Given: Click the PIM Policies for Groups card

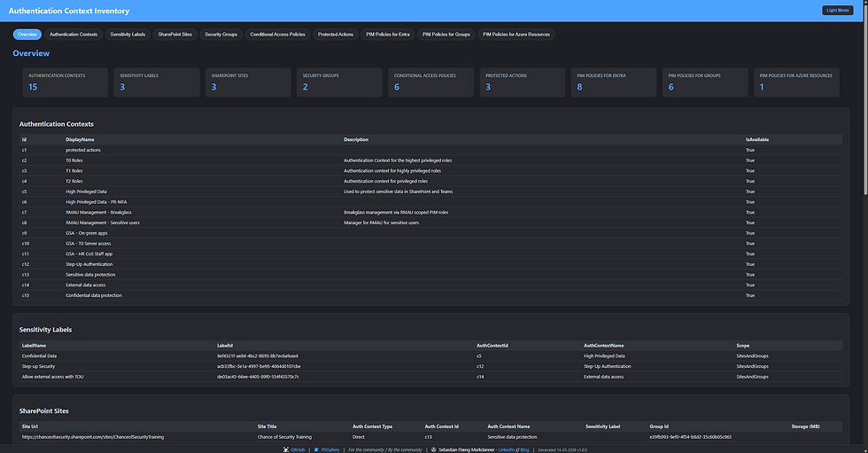Looking at the screenshot, I should coord(705,82).
